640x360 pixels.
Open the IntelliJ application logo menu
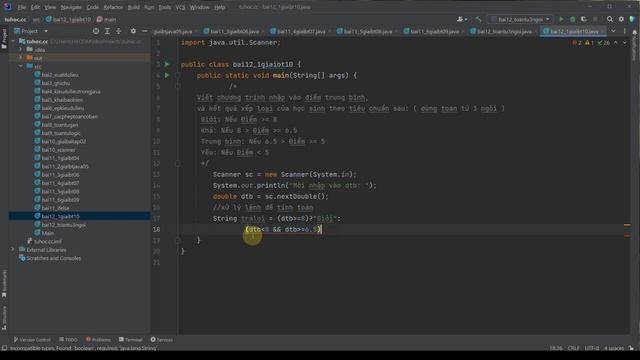point(7,7)
